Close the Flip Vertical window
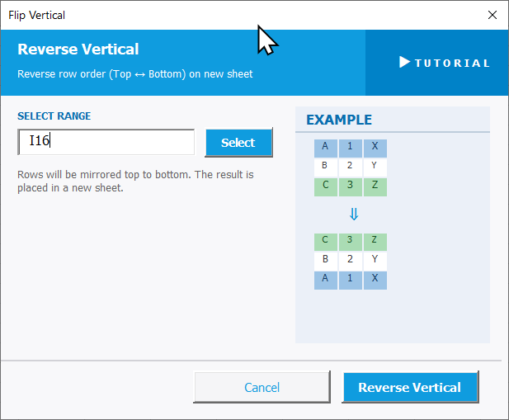Image resolution: width=509 pixels, height=420 pixels. point(493,15)
